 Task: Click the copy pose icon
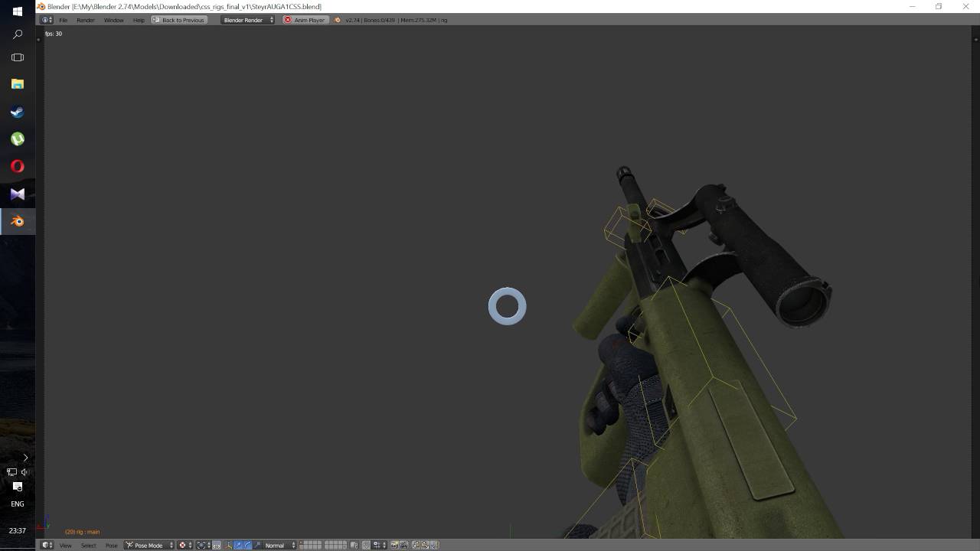click(416, 545)
